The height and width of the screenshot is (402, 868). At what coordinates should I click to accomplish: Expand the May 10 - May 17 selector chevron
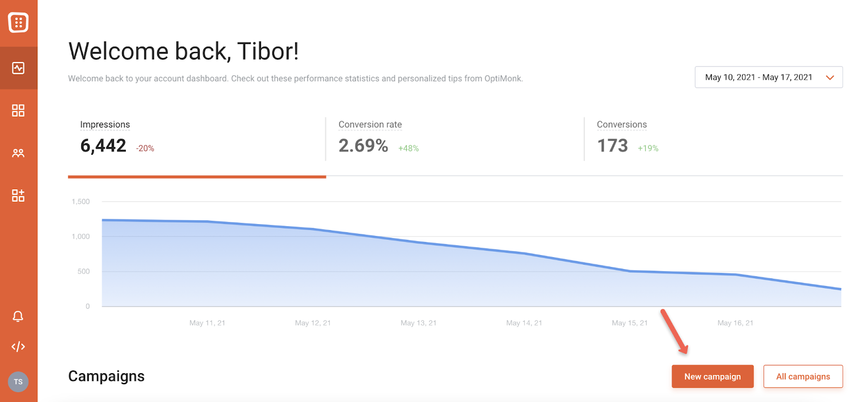(829, 77)
